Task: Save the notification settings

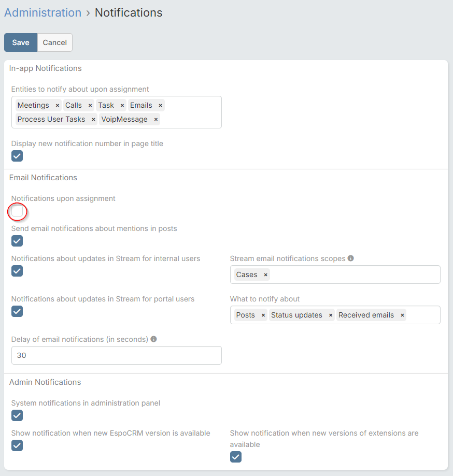Action: click(x=21, y=42)
